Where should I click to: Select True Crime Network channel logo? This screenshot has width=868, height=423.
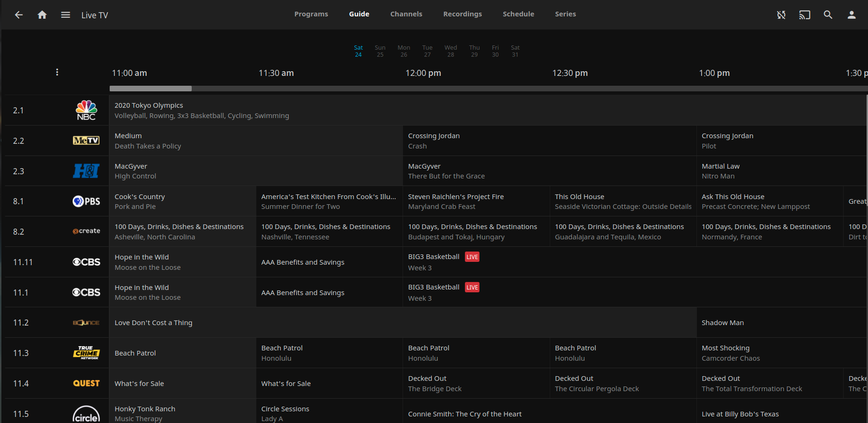(86, 353)
